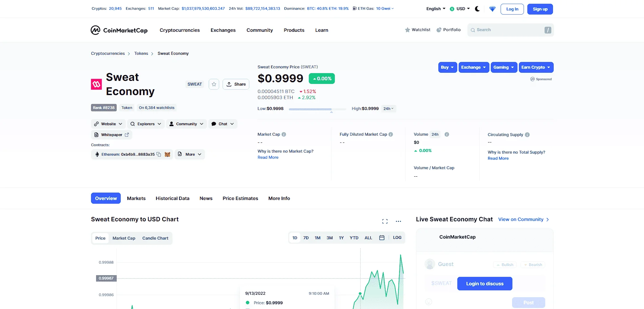This screenshot has width=644, height=309.
Task: Expand the Explorers dropdown
Action: tap(146, 124)
